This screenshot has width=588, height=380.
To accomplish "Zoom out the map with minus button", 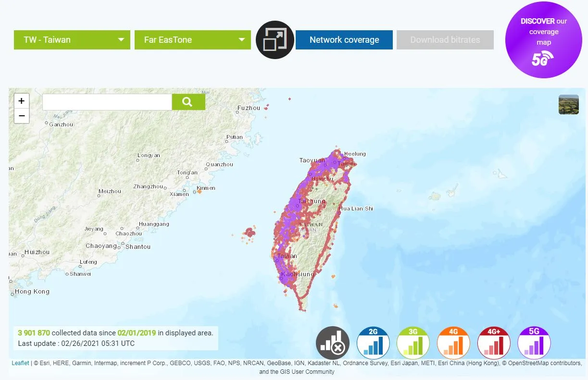I will [x=22, y=116].
